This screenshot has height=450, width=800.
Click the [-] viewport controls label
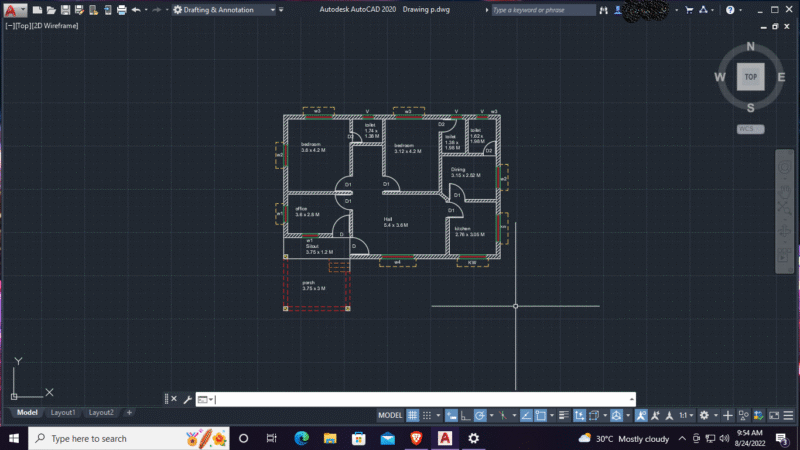click(x=10, y=26)
